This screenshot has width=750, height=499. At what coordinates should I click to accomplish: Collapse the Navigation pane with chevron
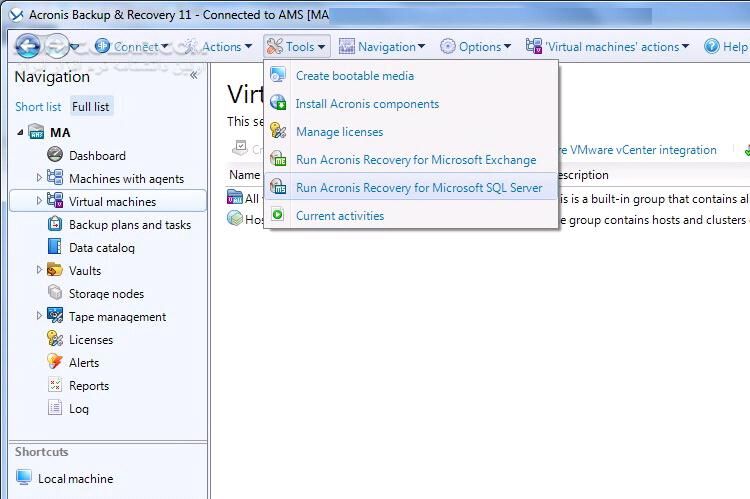point(193,75)
